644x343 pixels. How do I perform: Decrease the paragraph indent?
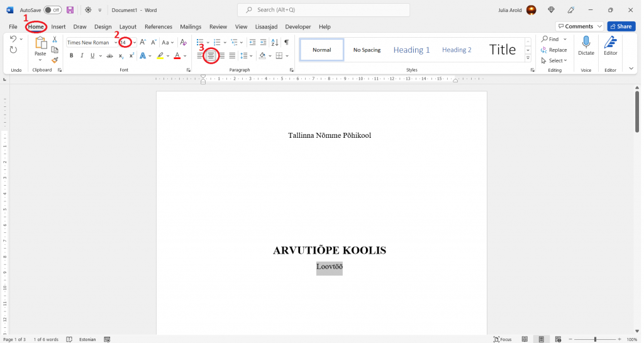(253, 42)
